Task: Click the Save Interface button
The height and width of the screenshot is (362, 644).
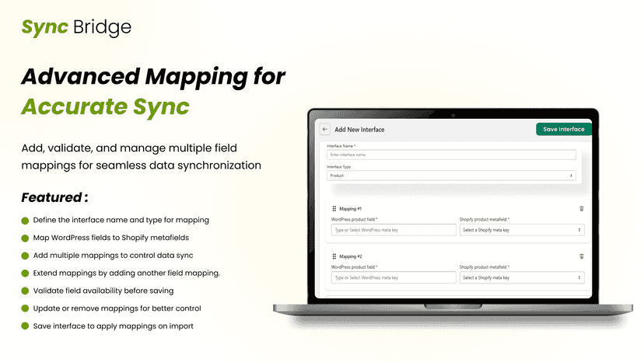Action: tap(563, 129)
